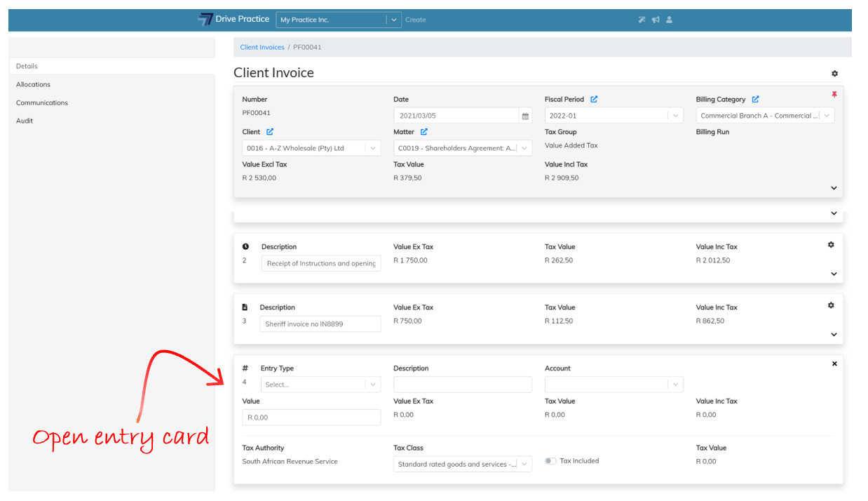Open Fiscal Period external link icon
Viewport: 868px width, 501px height.
[x=594, y=100]
